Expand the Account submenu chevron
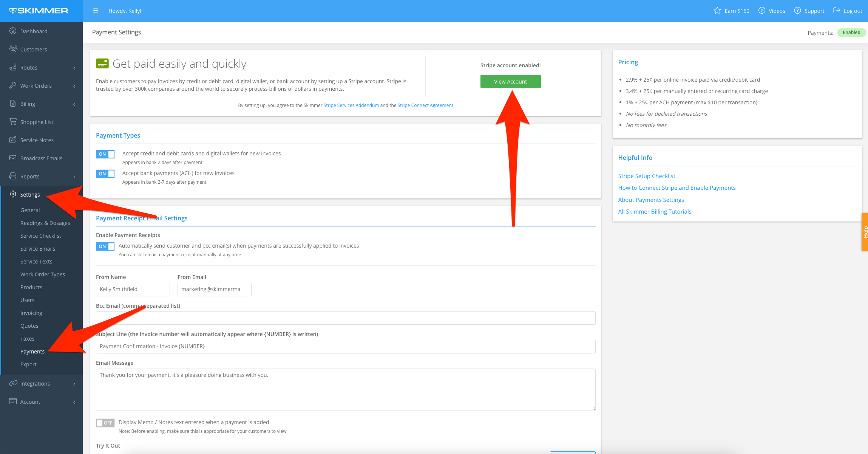 pos(74,402)
